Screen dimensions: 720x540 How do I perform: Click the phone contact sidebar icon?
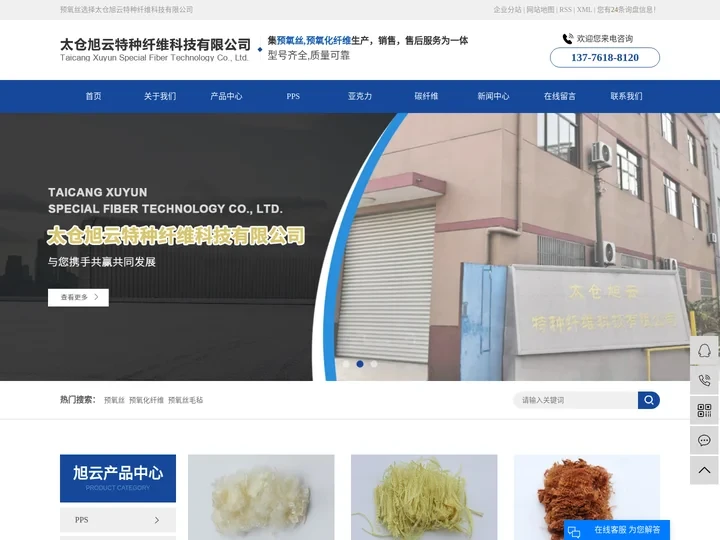[x=704, y=380]
